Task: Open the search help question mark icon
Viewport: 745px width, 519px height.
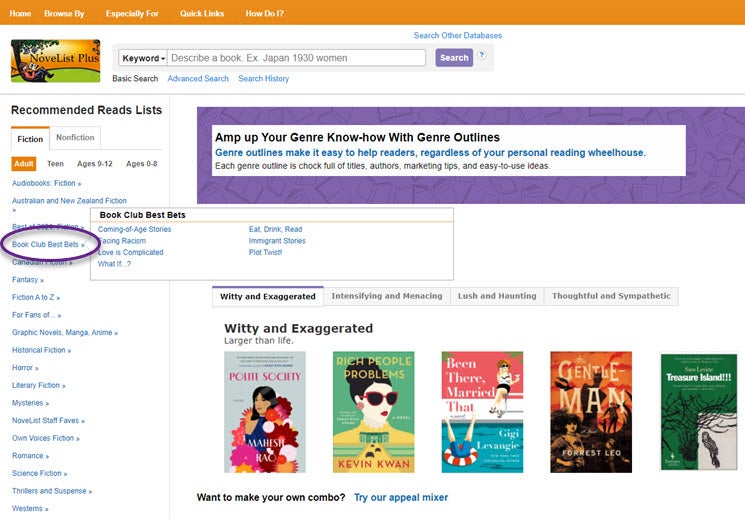Action: pos(481,55)
